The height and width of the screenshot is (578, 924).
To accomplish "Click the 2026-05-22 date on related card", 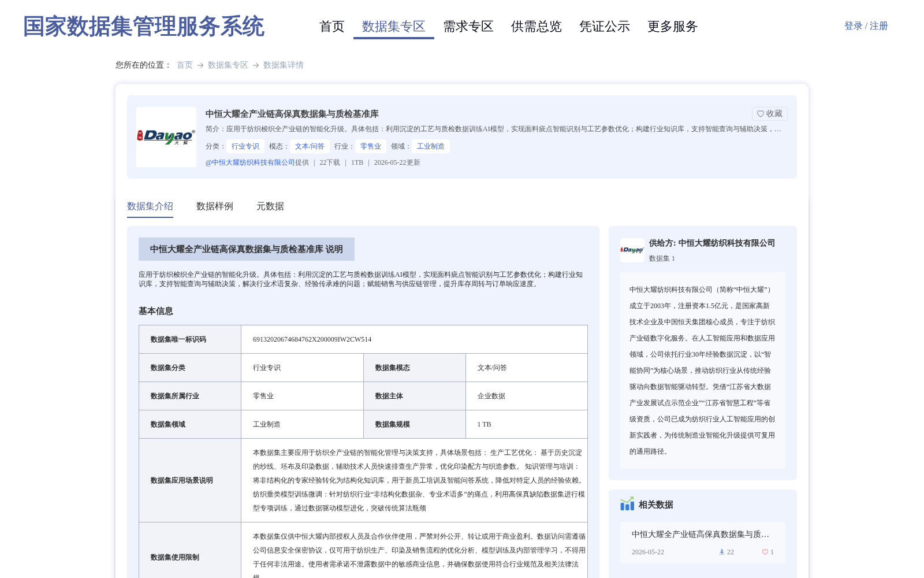I will point(648,552).
